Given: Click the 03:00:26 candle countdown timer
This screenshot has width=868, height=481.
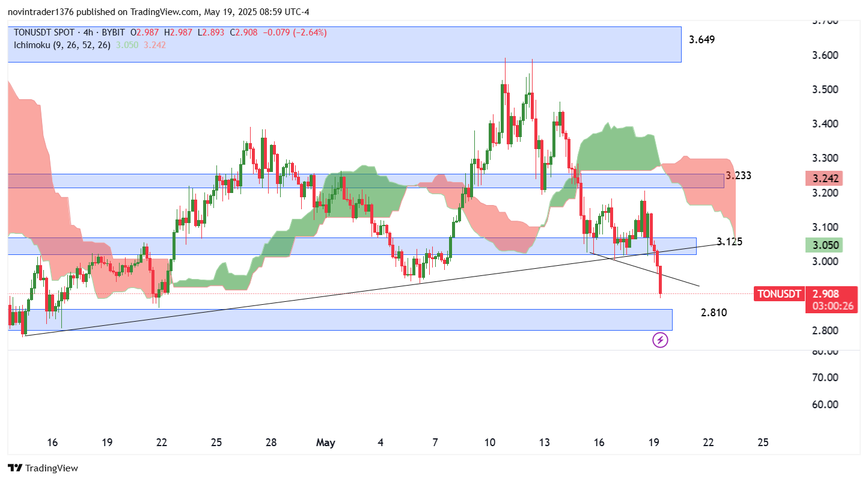Looking at the screenshot, I should [832, 306].
